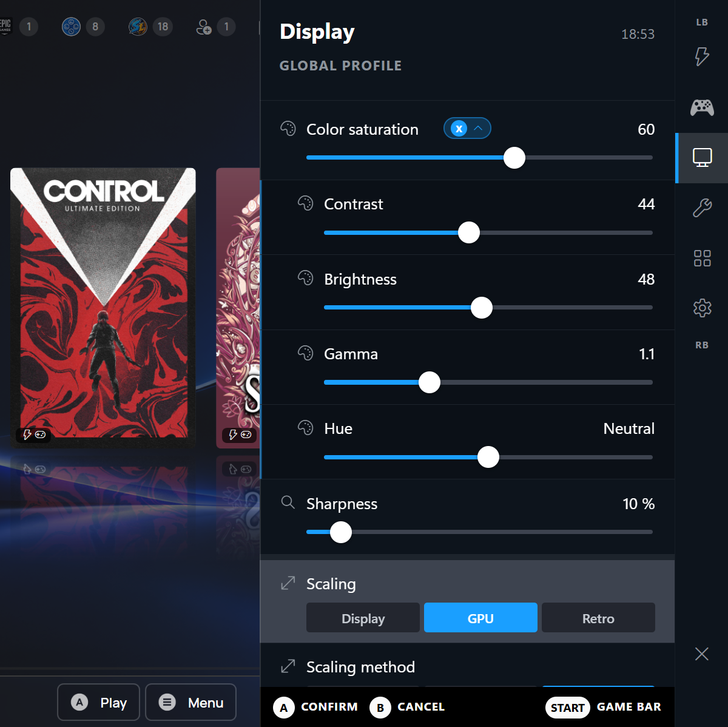Click the palette icon beside Contrast
Viewport: 728px width, 727px height.
(x=306, y=203)
